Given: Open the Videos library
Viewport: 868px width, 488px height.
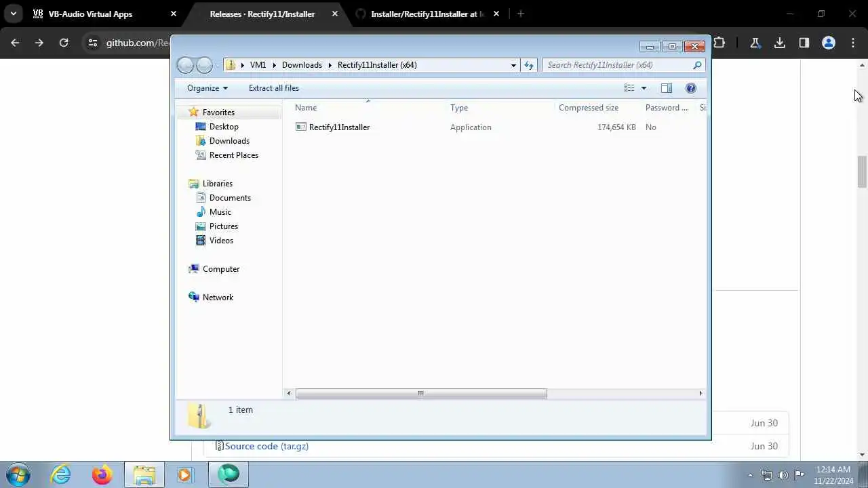Looking at the screenshot, I should 221,241.
